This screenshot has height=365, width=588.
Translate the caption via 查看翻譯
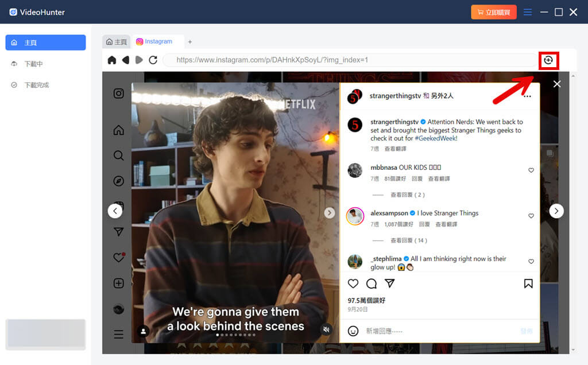(395, 149)
